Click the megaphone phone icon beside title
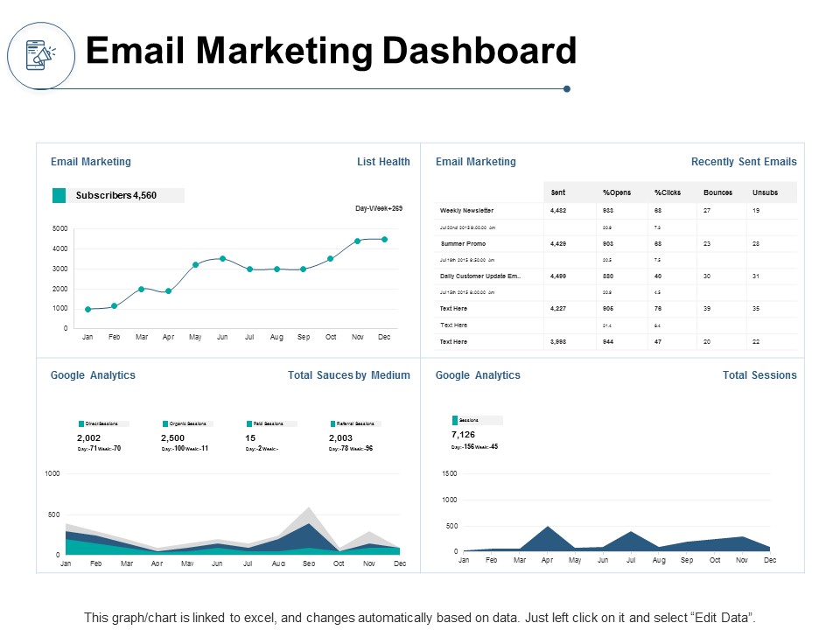The image size is (840, 630). click(x=41, y=55)
